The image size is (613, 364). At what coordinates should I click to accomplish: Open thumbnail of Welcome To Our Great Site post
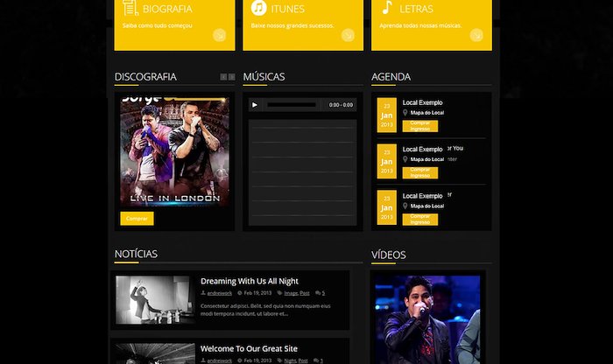pos(155,353)
